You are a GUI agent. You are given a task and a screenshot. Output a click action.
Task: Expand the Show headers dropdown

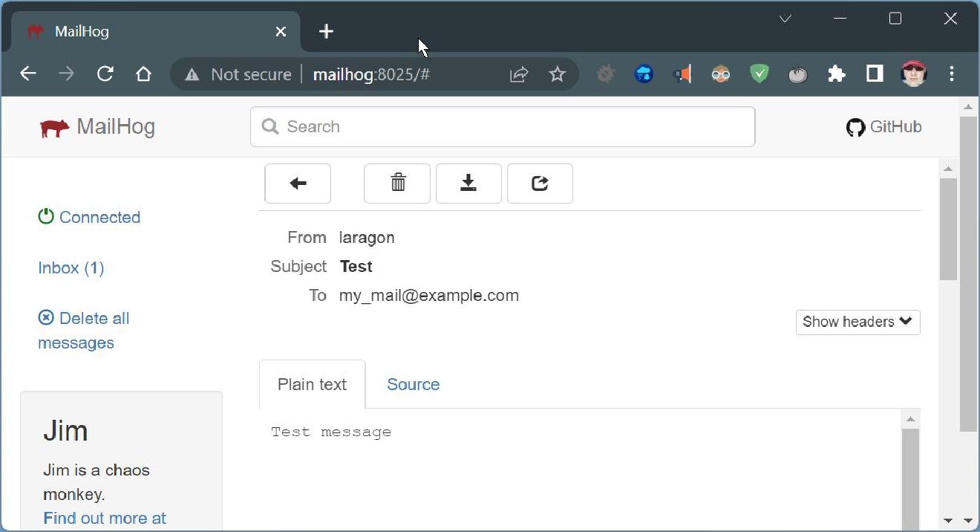click(x=857, y=322)
